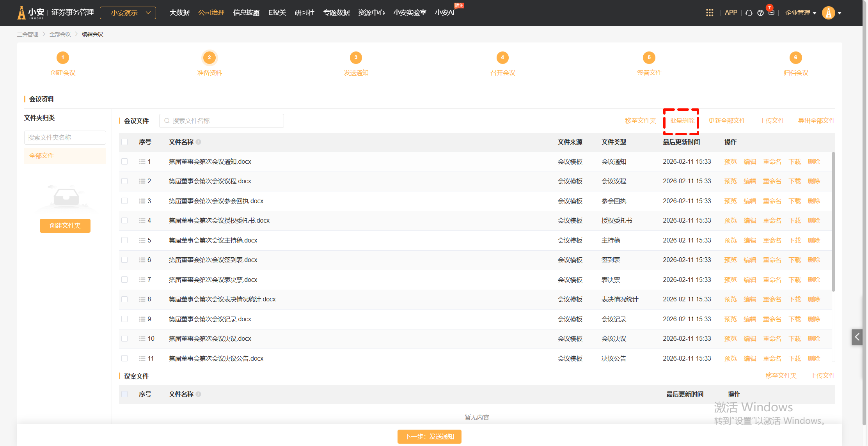
Task: Click the user avatar icon
Action: (828, 13)
